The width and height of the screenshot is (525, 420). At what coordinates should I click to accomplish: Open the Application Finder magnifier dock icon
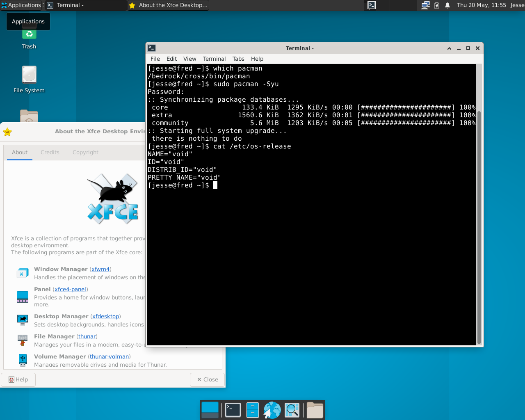[x=292, y=410]
